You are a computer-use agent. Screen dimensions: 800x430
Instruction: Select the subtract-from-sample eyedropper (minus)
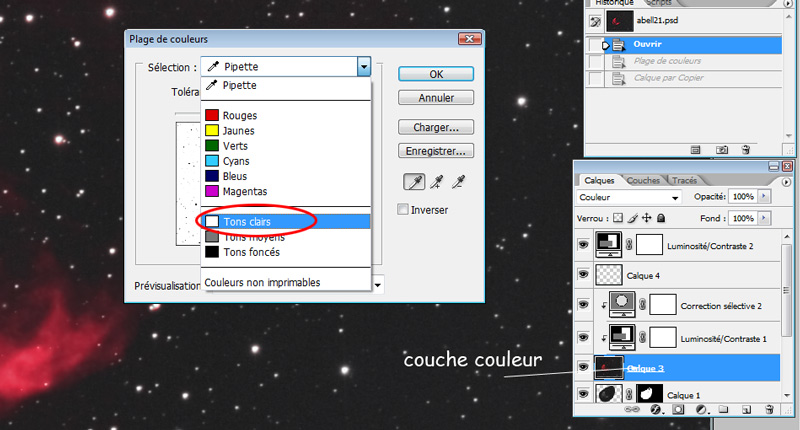click(459, 182)
